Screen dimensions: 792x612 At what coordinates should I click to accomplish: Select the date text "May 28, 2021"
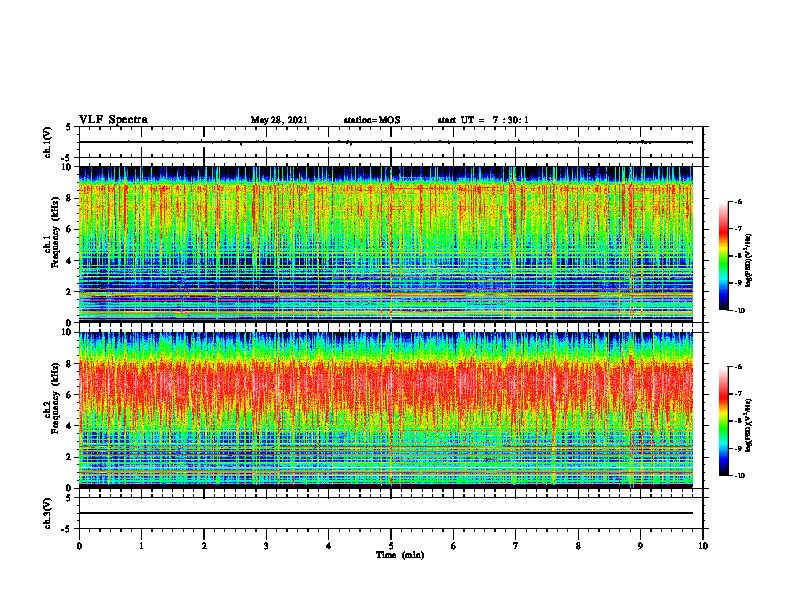(279, 120)
